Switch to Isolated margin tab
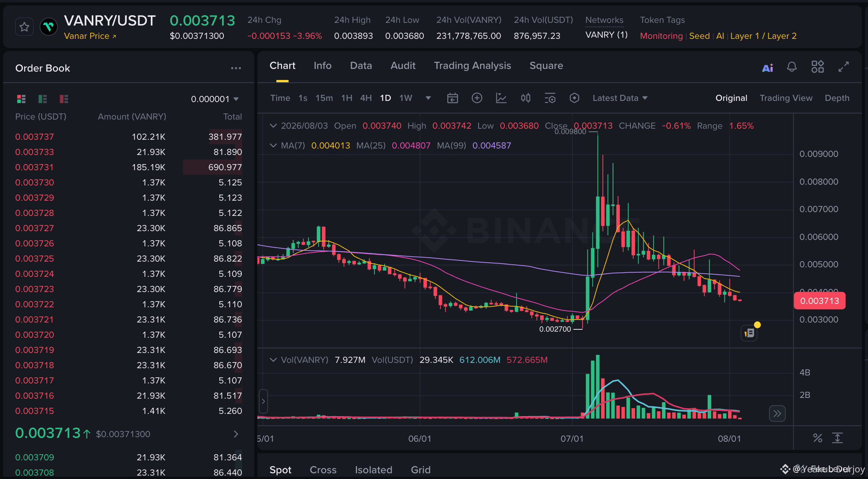This screenshot has height=479, width=868. point(374,470)
